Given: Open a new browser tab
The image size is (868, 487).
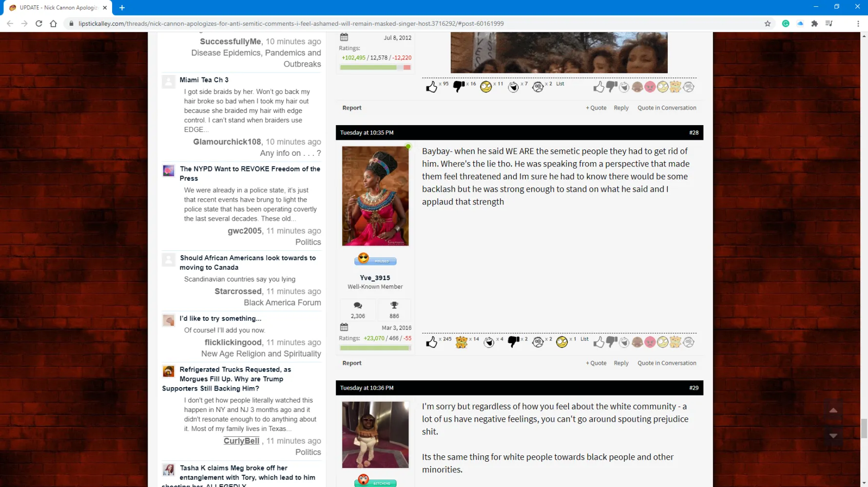Looking at the screenshot, I should (122, 8).
